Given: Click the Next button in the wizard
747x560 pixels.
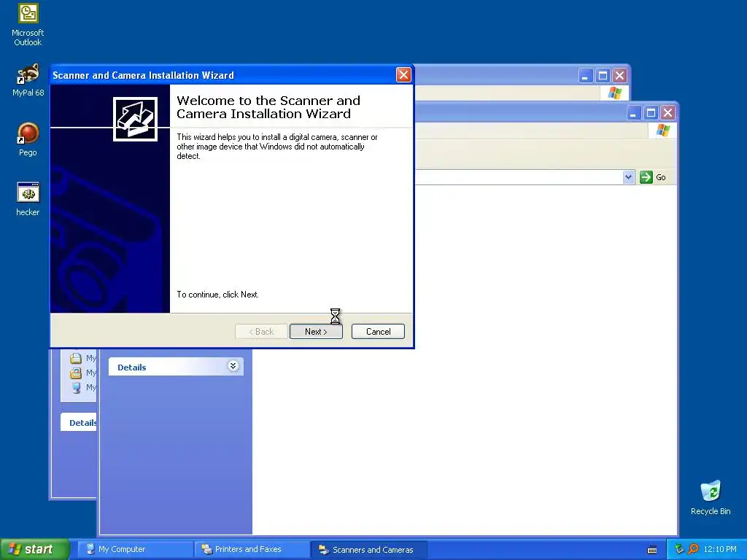Looking at the screenshot, I should (316, 332).
